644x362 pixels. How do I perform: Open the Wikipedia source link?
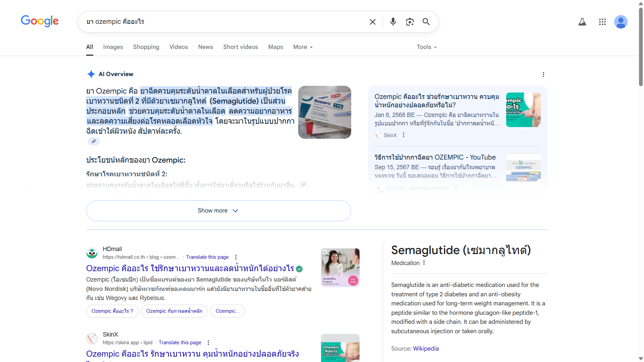pos(426,349)
